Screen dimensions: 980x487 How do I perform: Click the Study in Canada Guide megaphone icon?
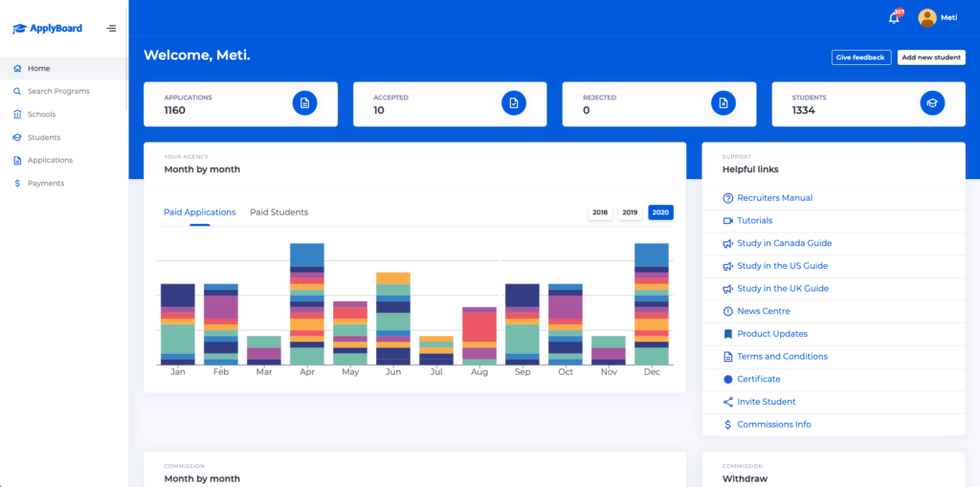tap(727, 243)
